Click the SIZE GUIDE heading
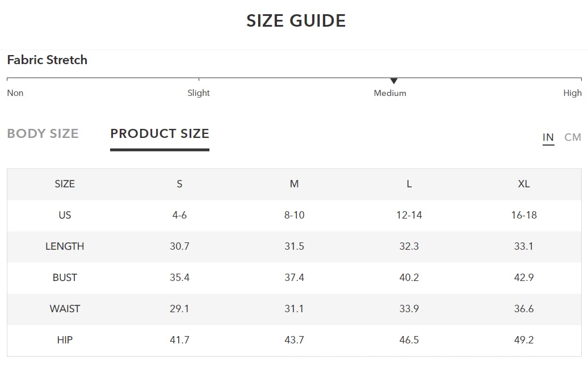 296,21
